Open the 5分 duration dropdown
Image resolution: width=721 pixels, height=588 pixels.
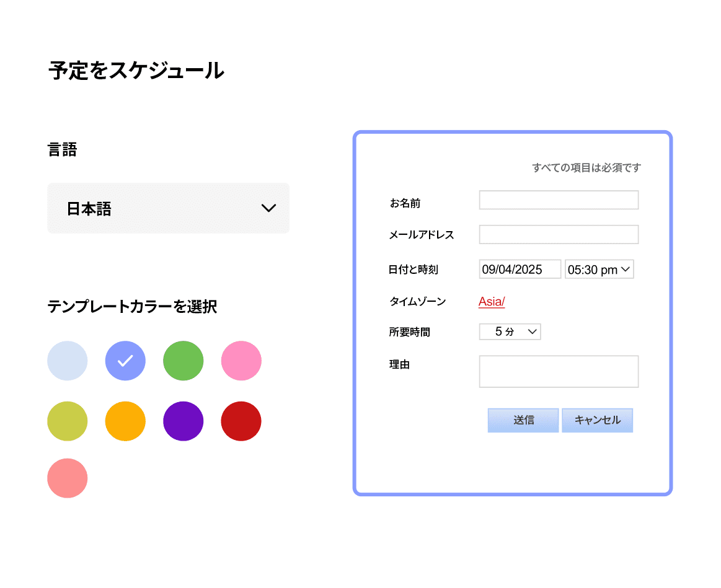(x=510, y=331)
